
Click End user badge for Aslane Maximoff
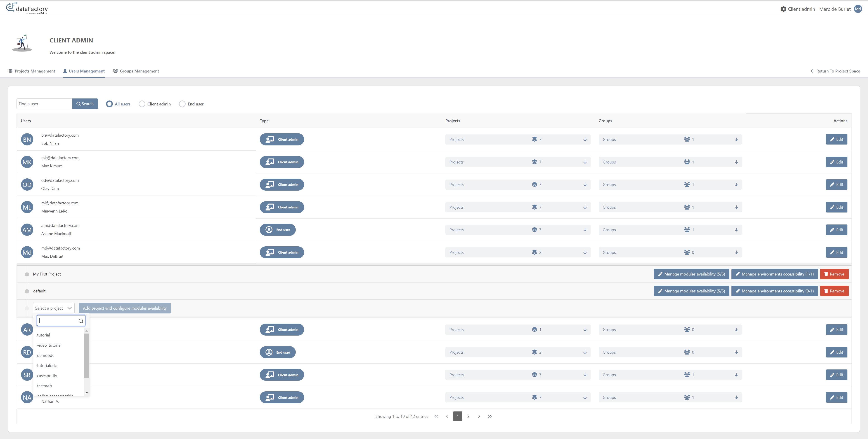pos(277,230)
